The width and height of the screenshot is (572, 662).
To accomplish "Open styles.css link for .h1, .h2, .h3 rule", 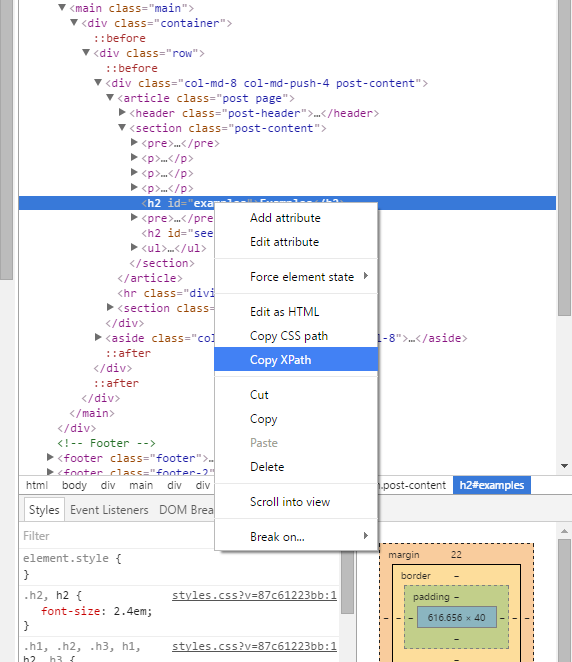I will 254,646.
